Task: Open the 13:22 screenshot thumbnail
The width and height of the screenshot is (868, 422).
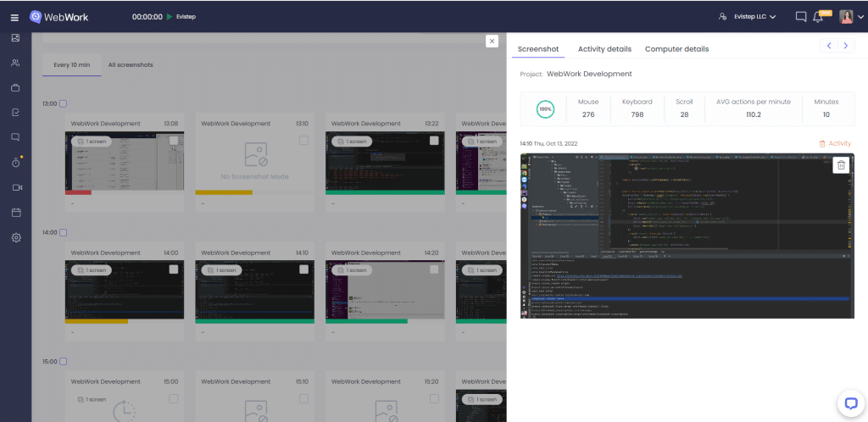Action: [385, 161]
